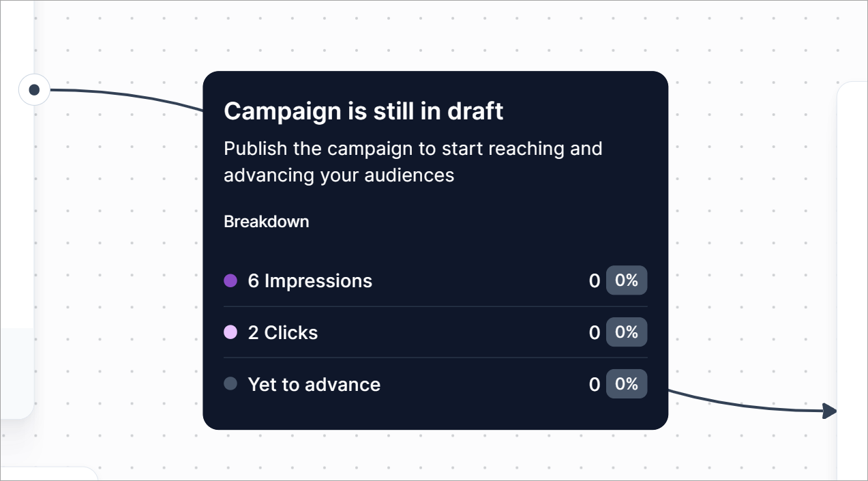Screen dimensions: 868x481
Task: Click the arrowhead pointing to right card
Action: (x=829, y=411)
